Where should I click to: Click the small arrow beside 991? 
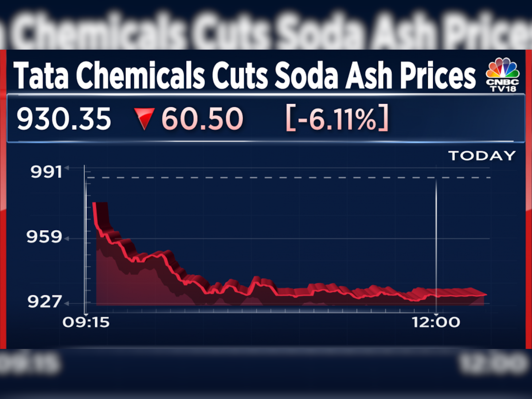(67, 168)
